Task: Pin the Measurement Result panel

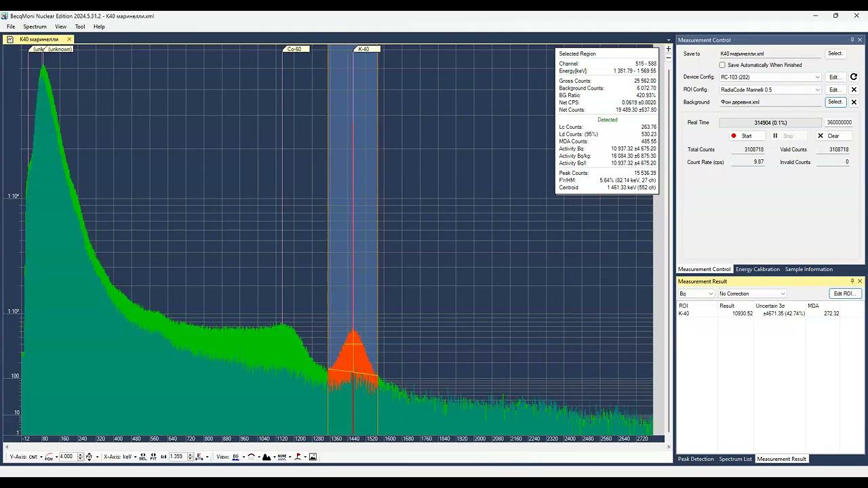Action: (852, 281)
